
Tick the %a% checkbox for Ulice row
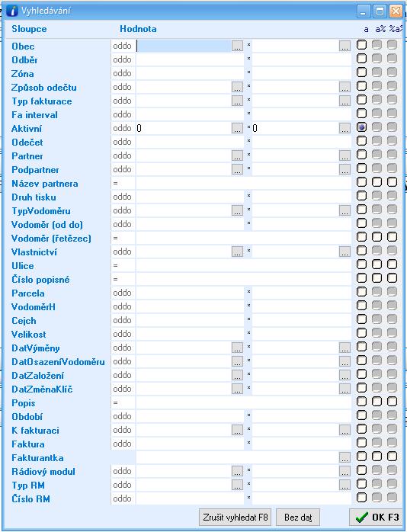(x=392, y=264)
